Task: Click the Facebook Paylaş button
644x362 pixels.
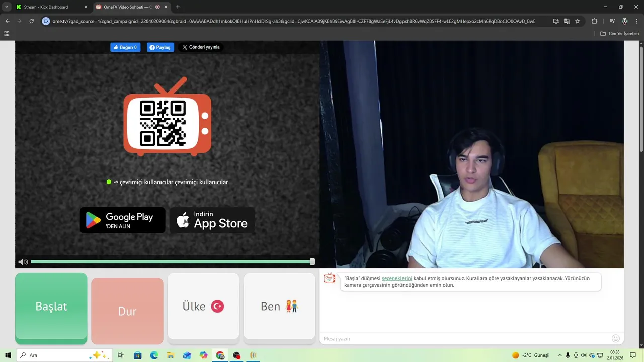Action: pyautogui.click(x=160, y=47)
